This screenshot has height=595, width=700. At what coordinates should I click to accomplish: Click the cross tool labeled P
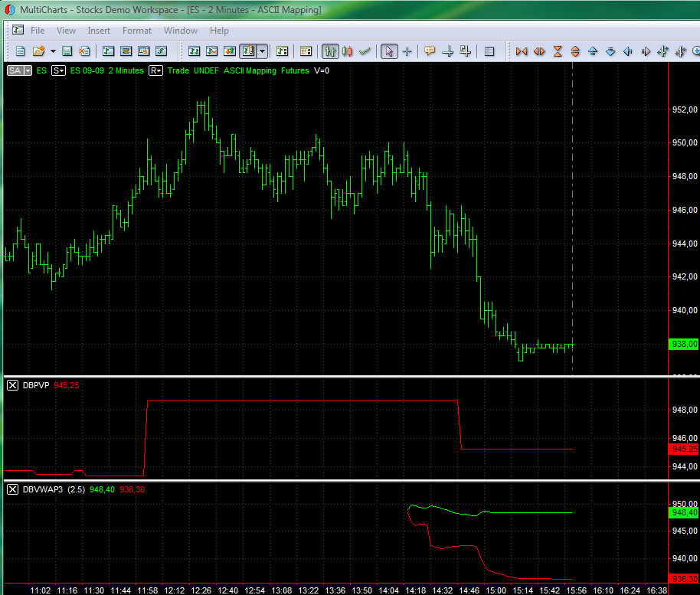pos(465,51)
